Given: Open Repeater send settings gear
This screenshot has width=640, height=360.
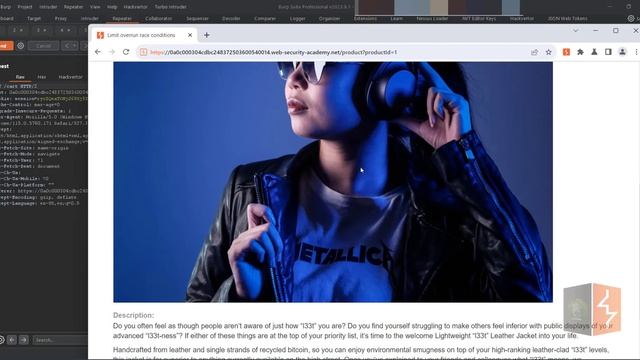Looking at the screenshot, I should (x=21, y=46).
